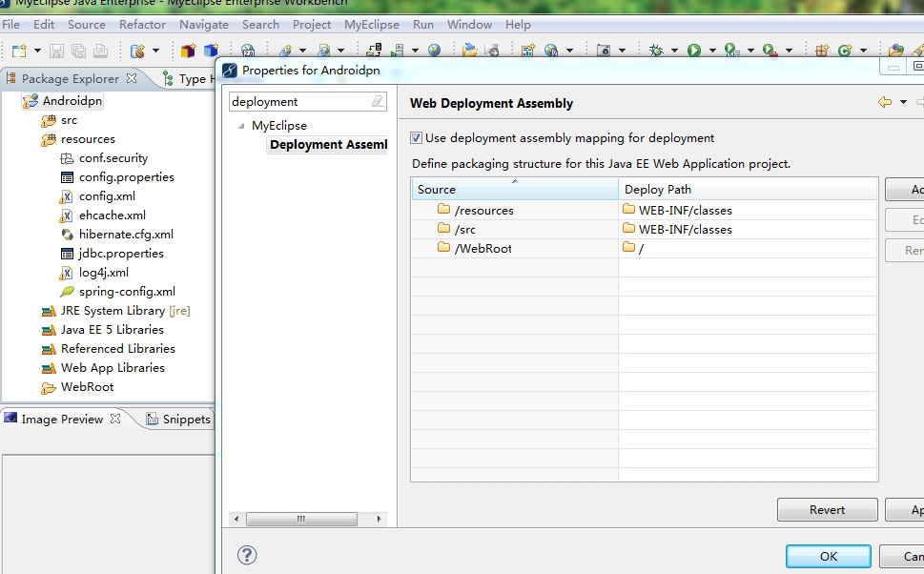Click the Print toolbar icon
Image resolution: width=924 pixels, height=574 pixels.
101,51
